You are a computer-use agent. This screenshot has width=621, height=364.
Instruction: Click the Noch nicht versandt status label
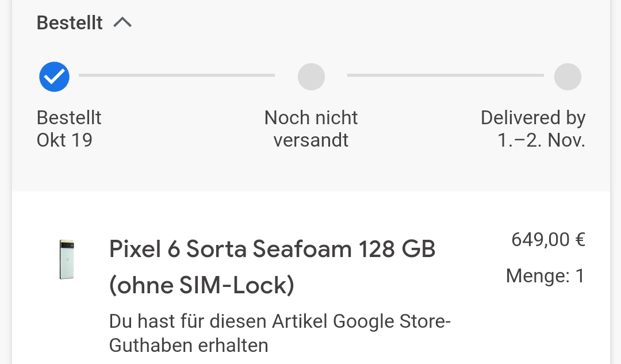click(311, 129)
